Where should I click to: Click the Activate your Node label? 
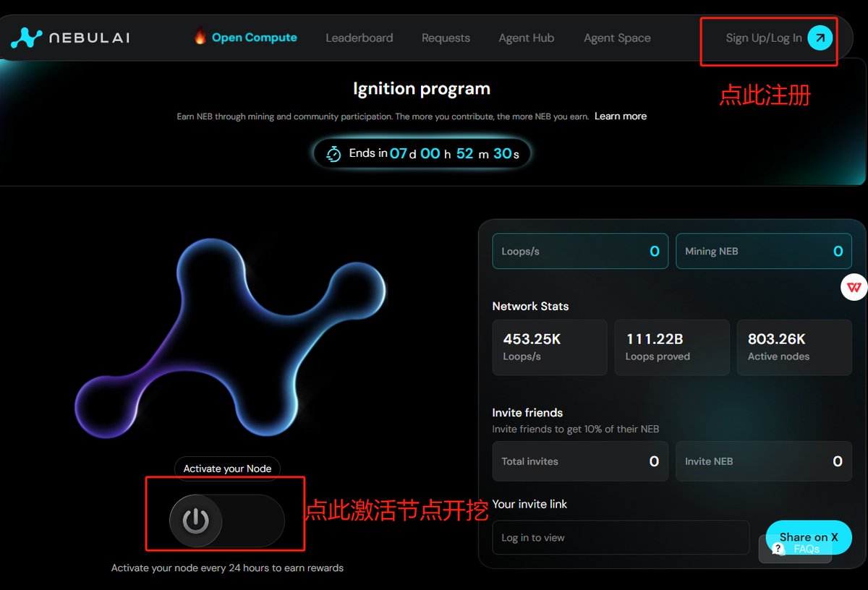pos(227,469)
